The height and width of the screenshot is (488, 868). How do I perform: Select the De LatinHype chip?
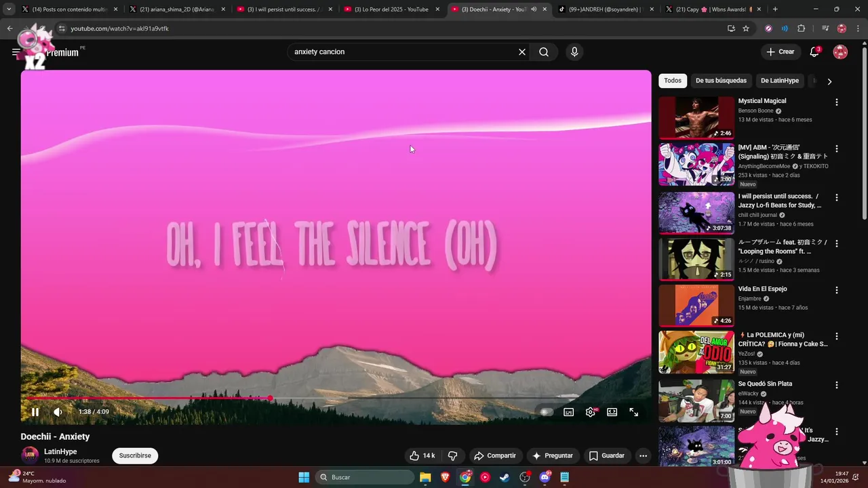pos(780,81)
